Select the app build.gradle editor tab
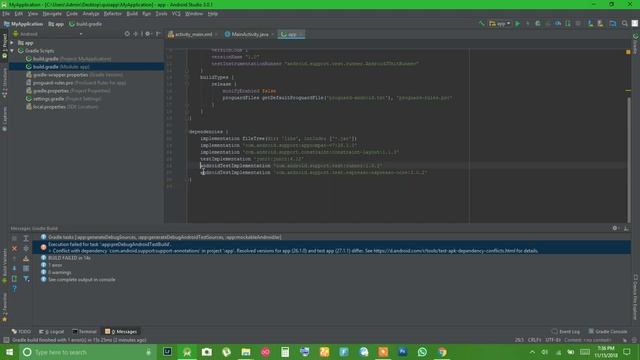Image resolution: width=640 pixels, height=360 pixels. click(x=291, y=34)
